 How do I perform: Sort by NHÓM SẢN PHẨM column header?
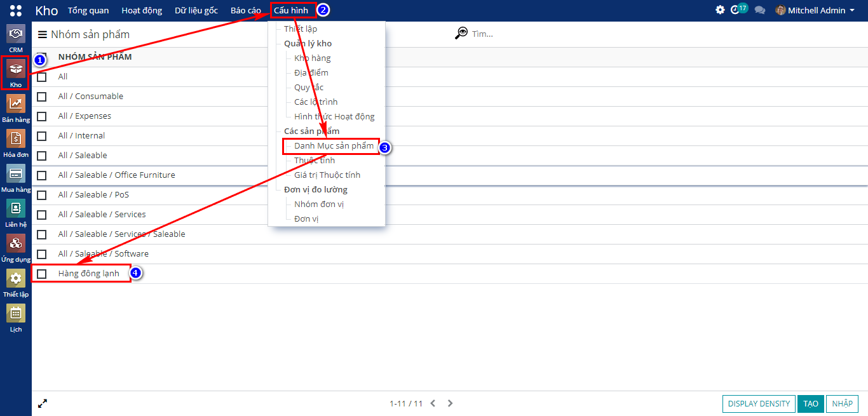pos(95,57)
